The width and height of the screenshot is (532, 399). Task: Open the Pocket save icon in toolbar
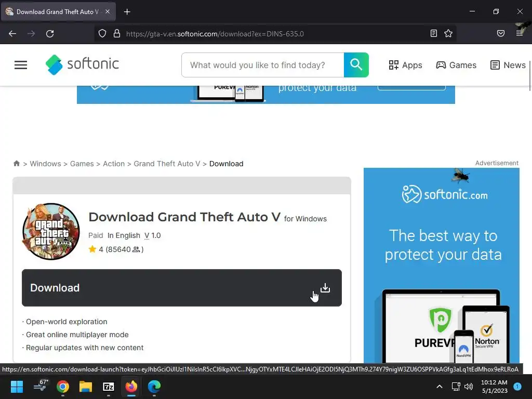click(501, 33)
